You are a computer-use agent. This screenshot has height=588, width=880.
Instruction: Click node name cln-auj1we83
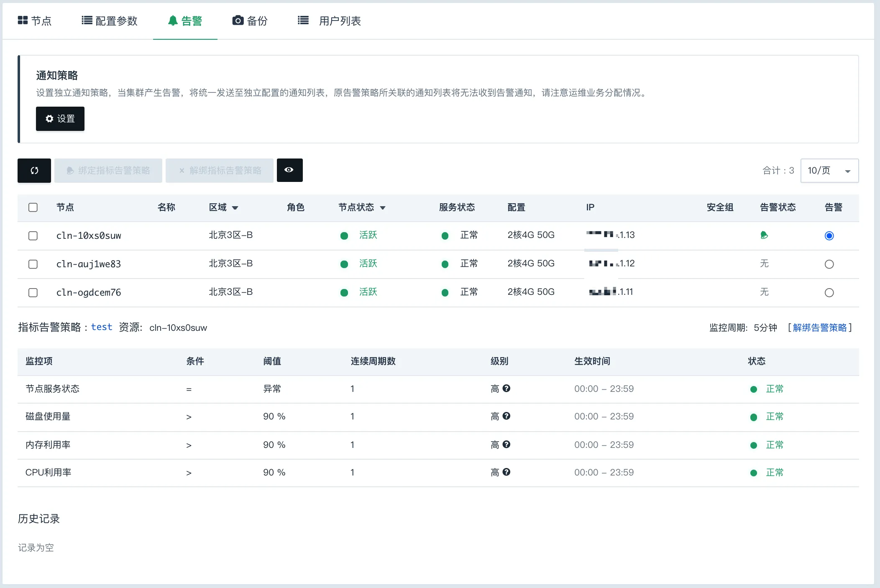pos(89,264)
